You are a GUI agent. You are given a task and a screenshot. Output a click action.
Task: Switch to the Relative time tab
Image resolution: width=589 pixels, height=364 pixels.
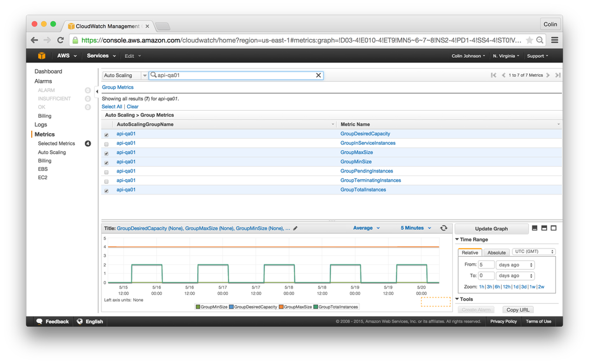(470, 253)
